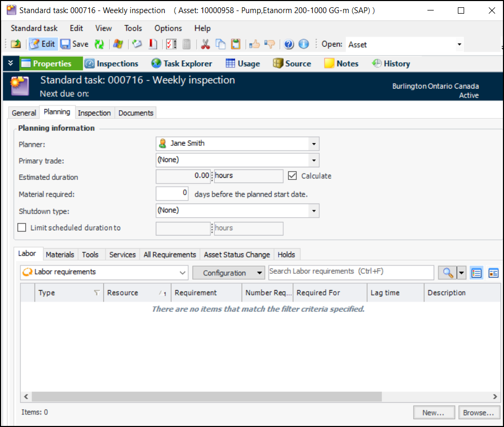Image resolution: width=504 pixels, height=427 pixels.
Task: Sort by the Resource column header
Action: 137,293
